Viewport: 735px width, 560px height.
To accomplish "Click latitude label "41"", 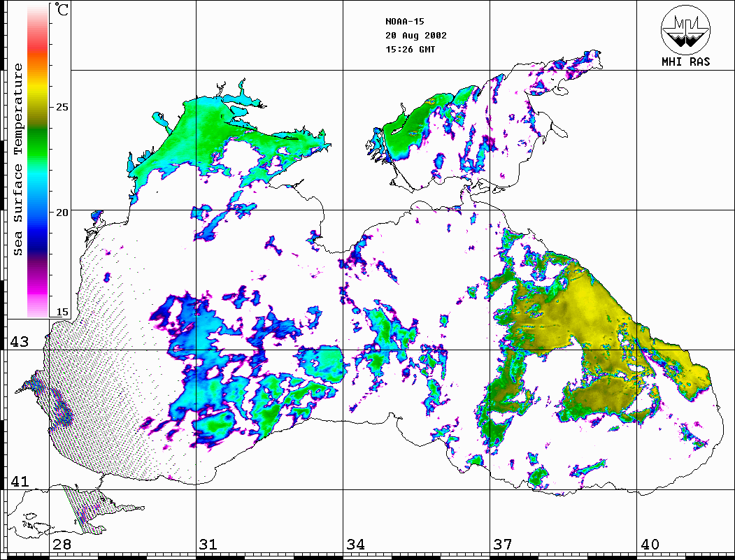I will 19,482.
